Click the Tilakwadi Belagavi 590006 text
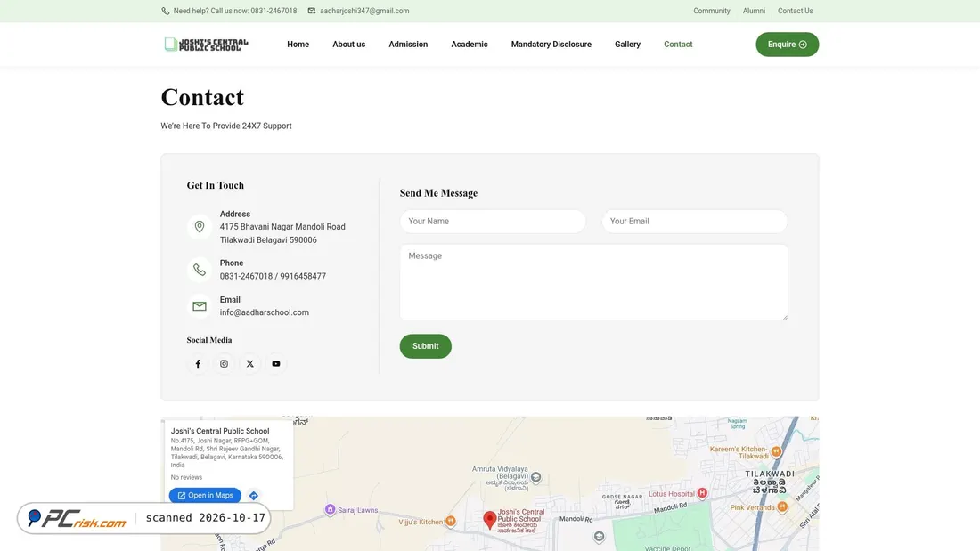Screen dimensions: 980x551 point(268,239)
